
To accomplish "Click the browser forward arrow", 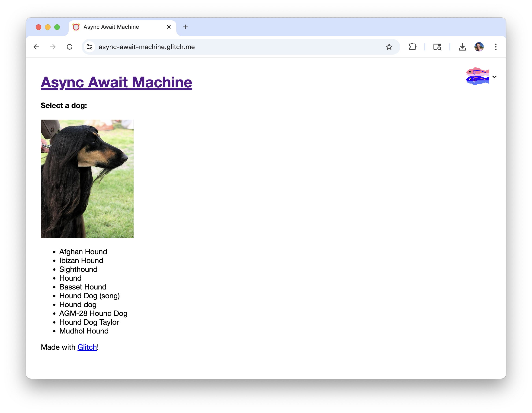I will pos(53,47).
